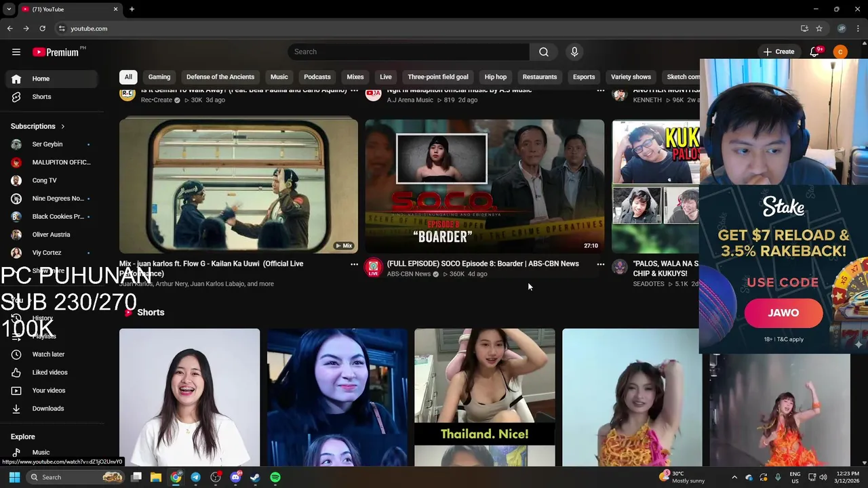Open SEADOTES channel avatar
This screenshot has width=868, height=488.
click(x=620, y=267)
